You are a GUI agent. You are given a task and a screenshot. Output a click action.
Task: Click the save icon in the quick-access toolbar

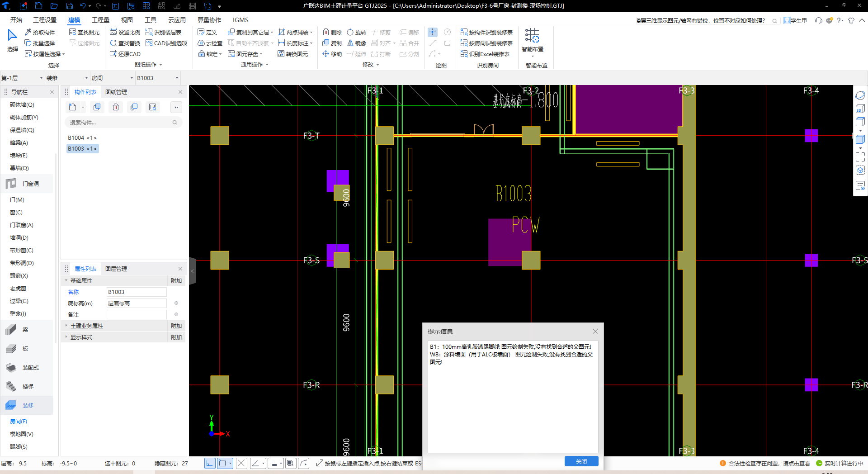[69, 6]
